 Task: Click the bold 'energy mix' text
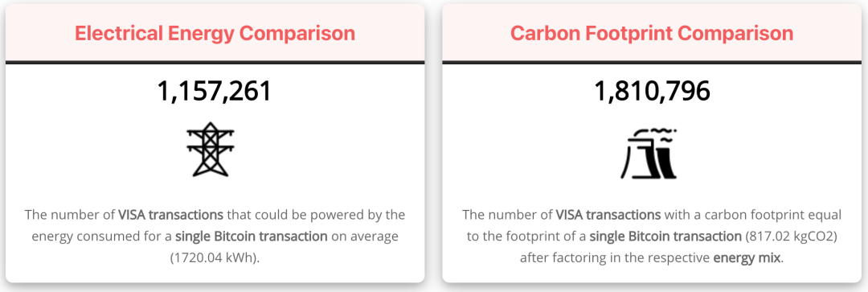[747, 258]
